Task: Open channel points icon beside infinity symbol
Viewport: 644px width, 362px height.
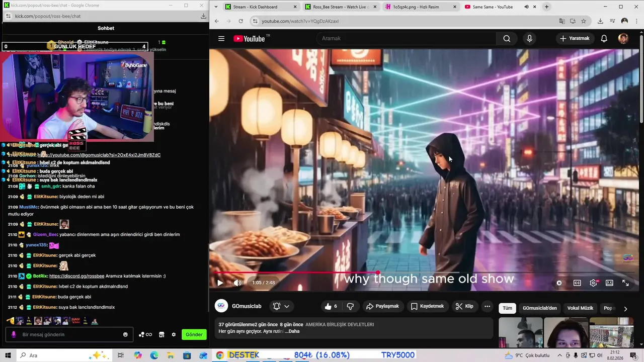Action: pos(142,335)
